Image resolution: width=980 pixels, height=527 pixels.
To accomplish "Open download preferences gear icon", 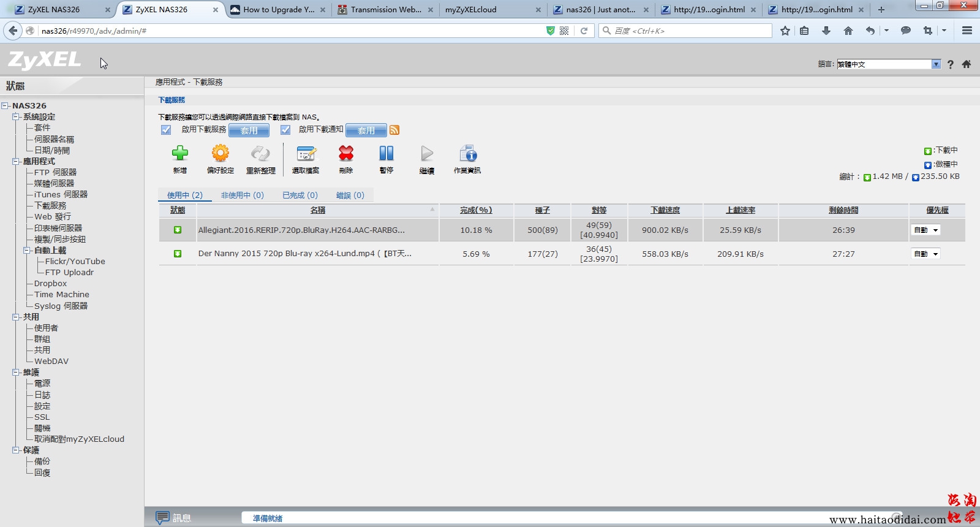I will pos(220,153).
